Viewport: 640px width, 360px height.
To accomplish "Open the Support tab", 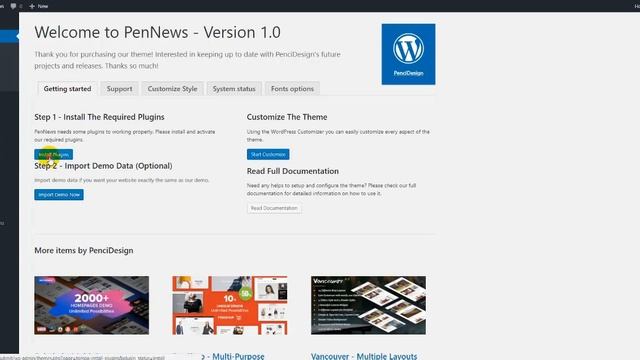I will 119,89.
